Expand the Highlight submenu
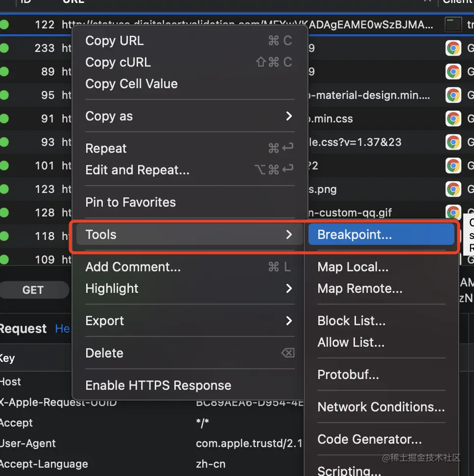The width and height of the screenshot is (474, 476). pos(190,288)
